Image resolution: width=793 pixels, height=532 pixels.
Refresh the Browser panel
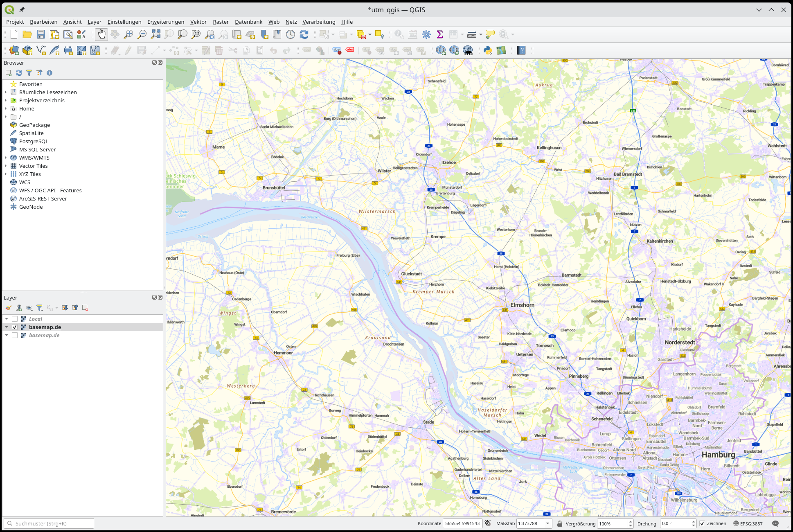(19, 73)
